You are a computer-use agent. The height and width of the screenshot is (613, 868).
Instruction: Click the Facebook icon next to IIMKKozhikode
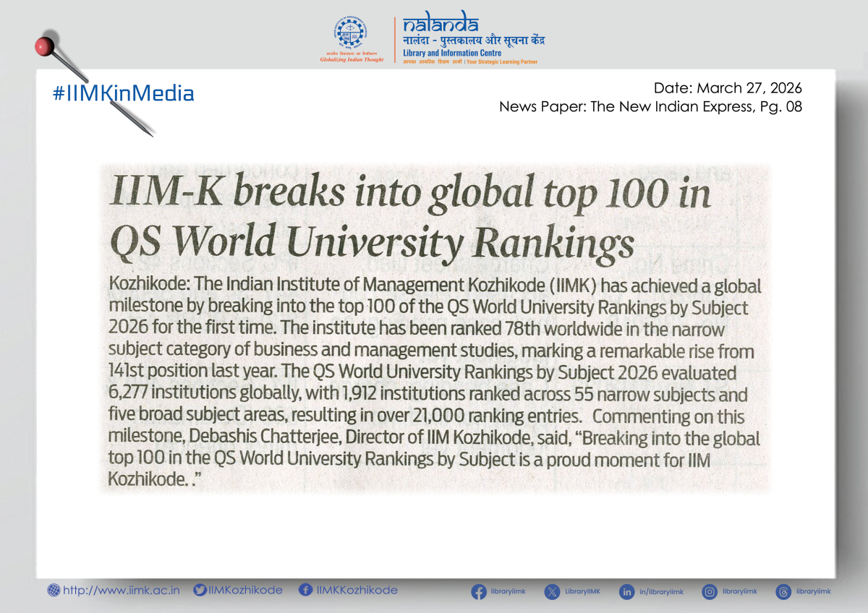click(x=305, y=591)
